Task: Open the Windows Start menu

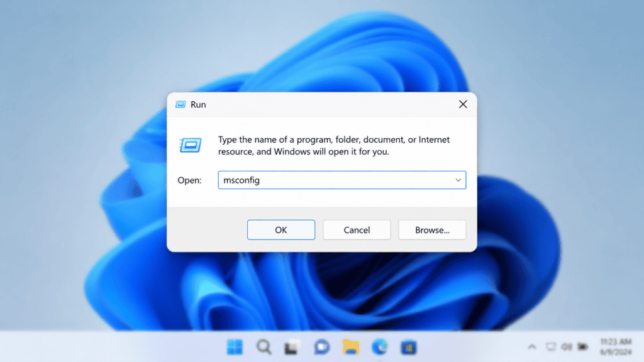Action: [x=235, y=347]
